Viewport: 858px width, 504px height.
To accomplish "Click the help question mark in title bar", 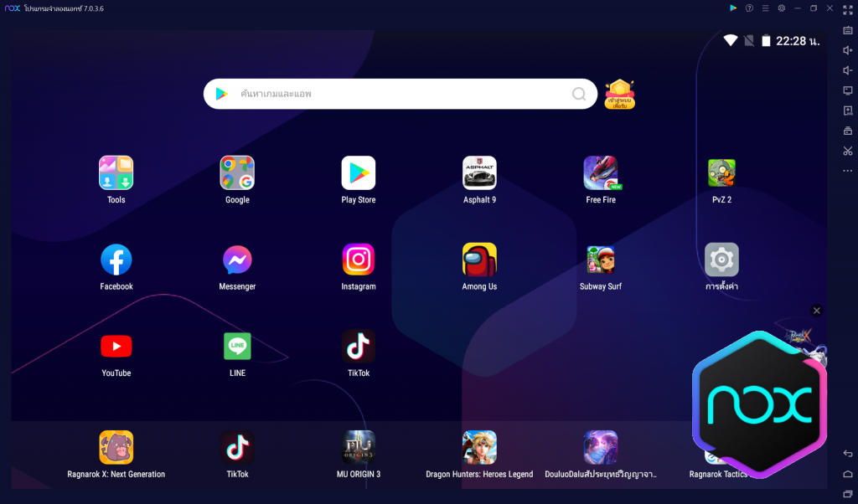I will (x=749, y=8).
